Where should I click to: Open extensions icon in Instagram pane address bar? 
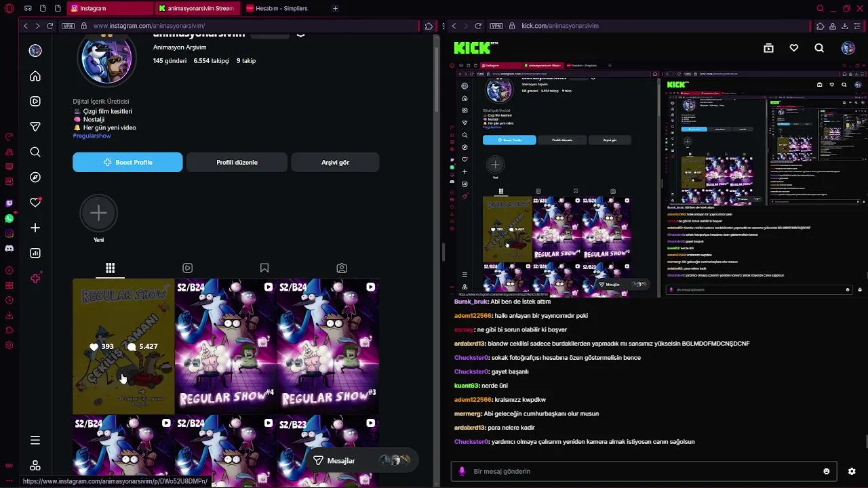click(x=429, y=26)
